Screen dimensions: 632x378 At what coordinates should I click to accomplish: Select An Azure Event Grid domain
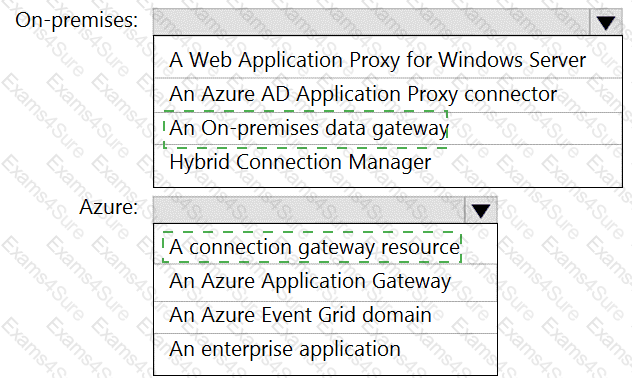click(325, 315)
